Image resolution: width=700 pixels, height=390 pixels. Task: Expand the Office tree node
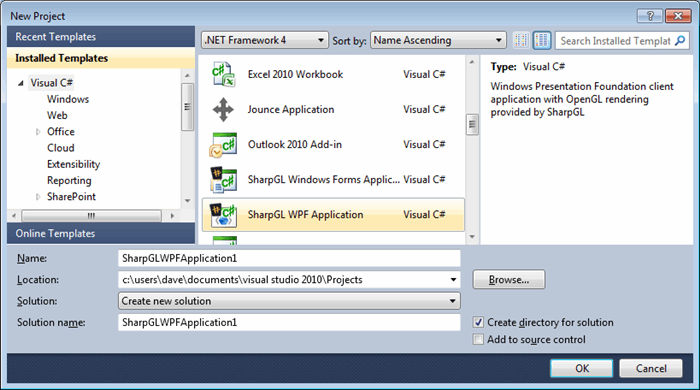click(38, 132)
